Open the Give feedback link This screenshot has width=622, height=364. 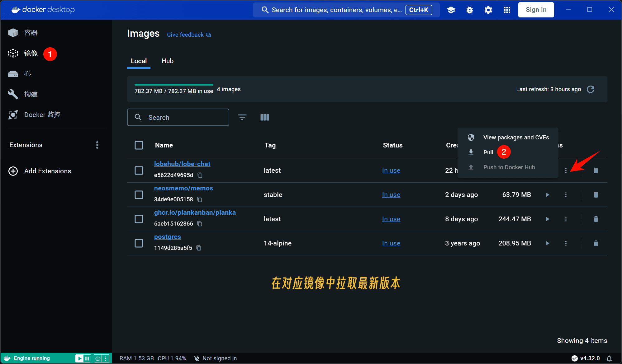189,35
